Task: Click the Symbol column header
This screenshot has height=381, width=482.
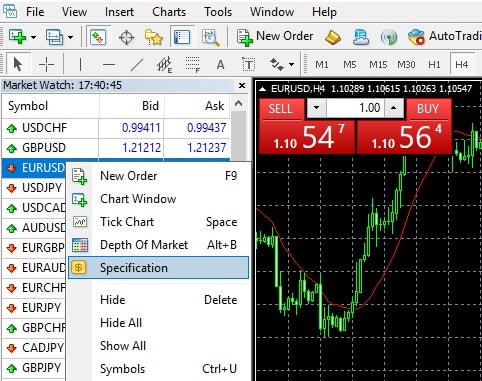Action: coord(50,106)
